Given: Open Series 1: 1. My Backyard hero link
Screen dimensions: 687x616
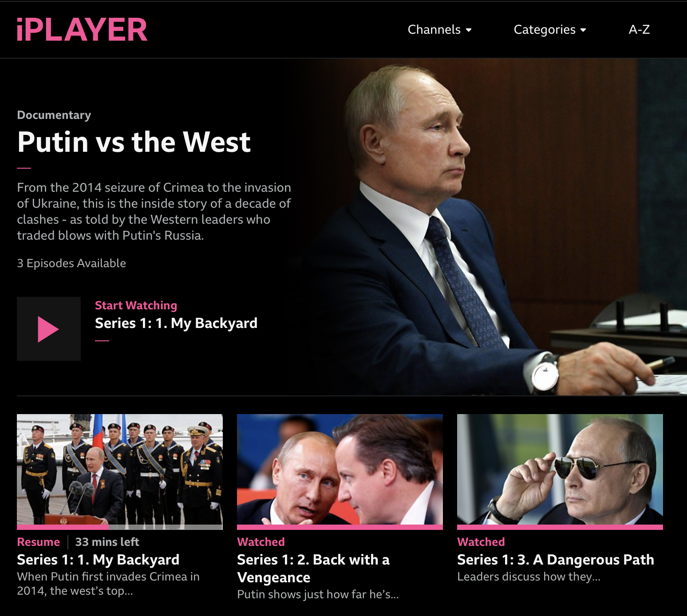Looking at the screenshot, I should [x=176, y=323].
